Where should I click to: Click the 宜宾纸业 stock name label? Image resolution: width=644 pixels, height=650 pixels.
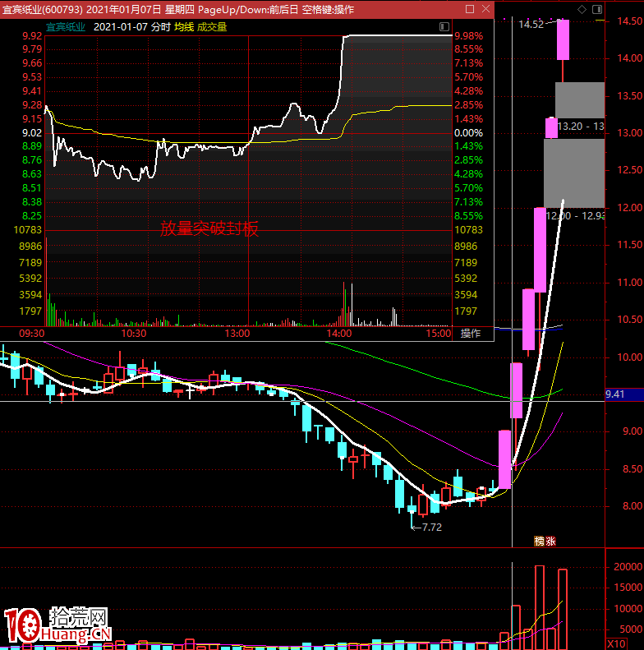click(66, 27)
